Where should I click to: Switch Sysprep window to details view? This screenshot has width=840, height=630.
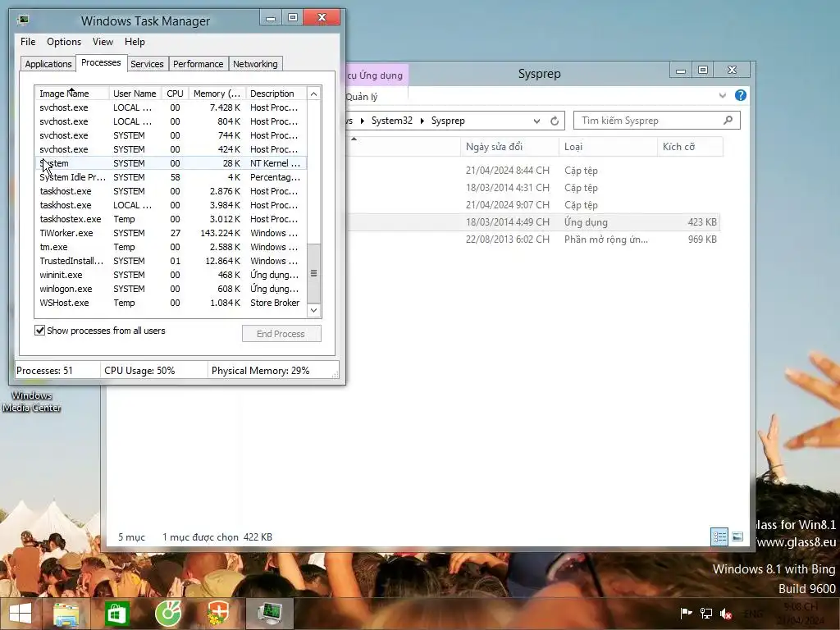click(719, 536)
